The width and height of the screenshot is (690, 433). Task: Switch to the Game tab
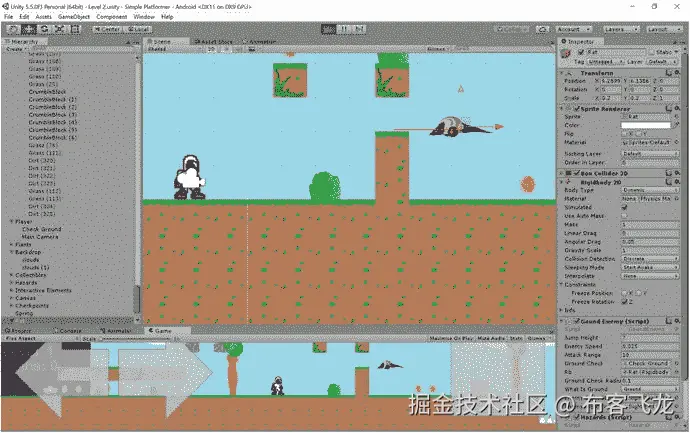coord(167,330)
